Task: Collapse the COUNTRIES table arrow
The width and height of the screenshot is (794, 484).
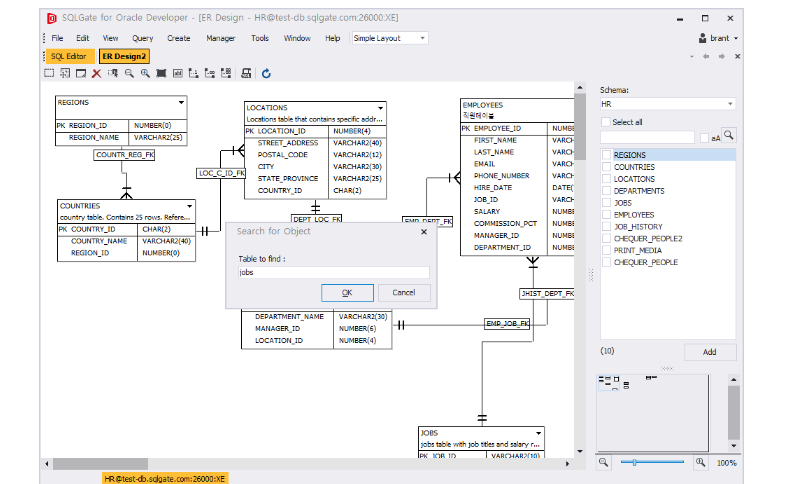Action: pyautogui.click(x=189, y=206)
